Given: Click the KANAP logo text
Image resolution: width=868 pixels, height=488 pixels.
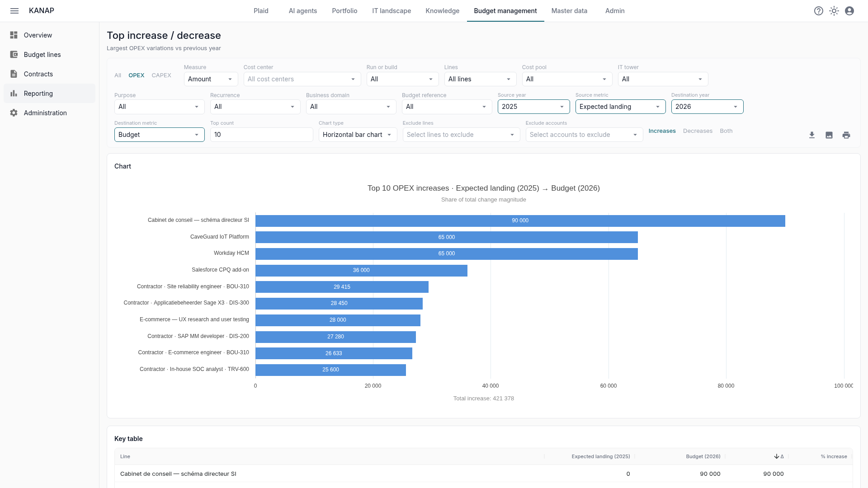Looking at the screenshot, I should 42,11.
